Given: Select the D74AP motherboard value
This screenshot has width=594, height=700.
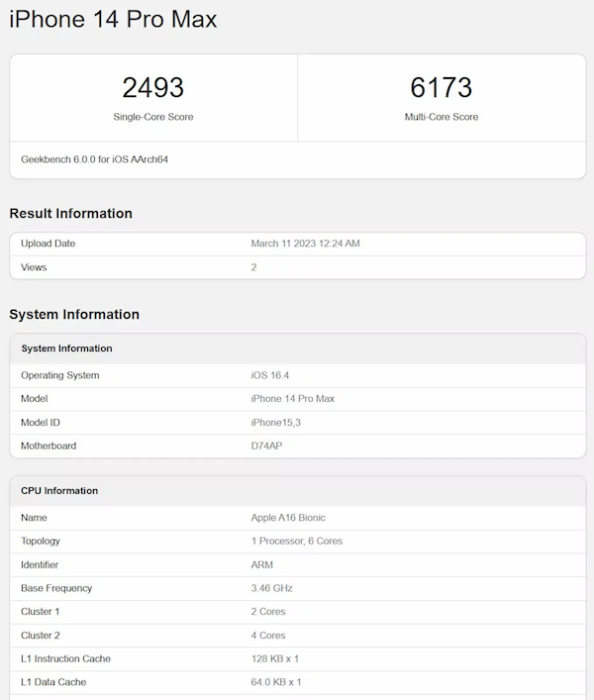Looking at the screenshot, I should [x=267, y=446].
